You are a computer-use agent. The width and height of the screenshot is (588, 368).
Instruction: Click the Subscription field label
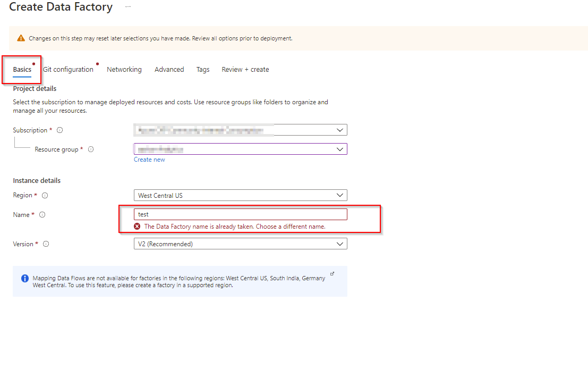(30, 130)
